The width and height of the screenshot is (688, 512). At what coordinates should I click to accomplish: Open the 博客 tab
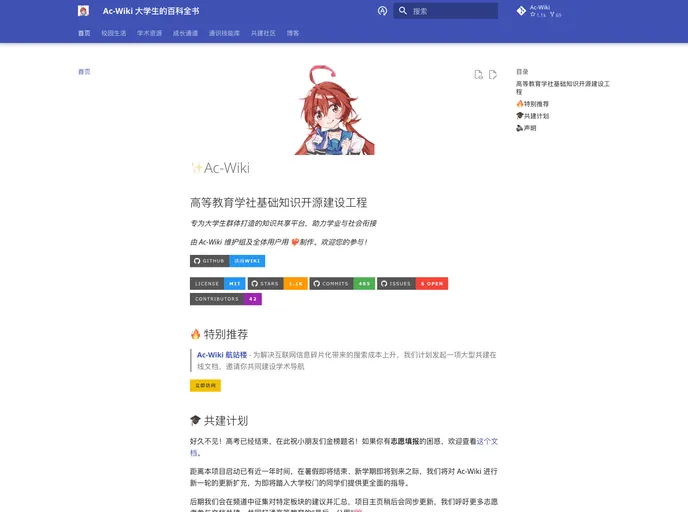point(293,33)
